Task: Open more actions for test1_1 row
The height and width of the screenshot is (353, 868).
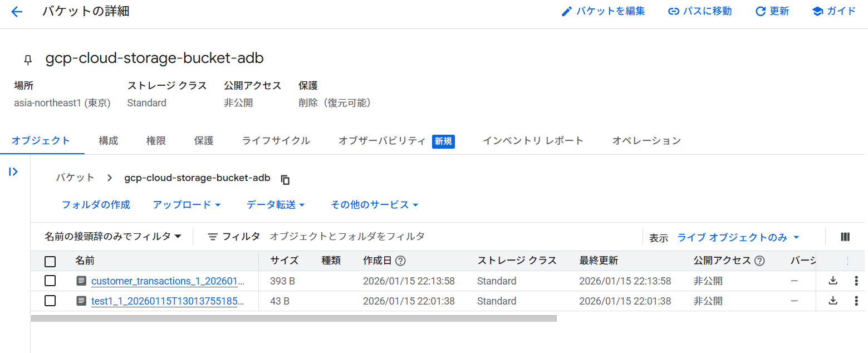Action: (856, 301)
